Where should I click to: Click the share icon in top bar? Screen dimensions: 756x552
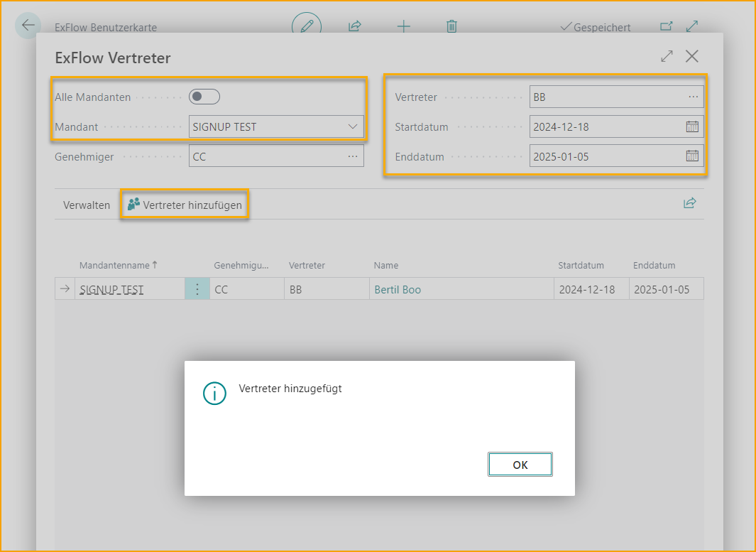pyautogui.click(x=355, y=26)
